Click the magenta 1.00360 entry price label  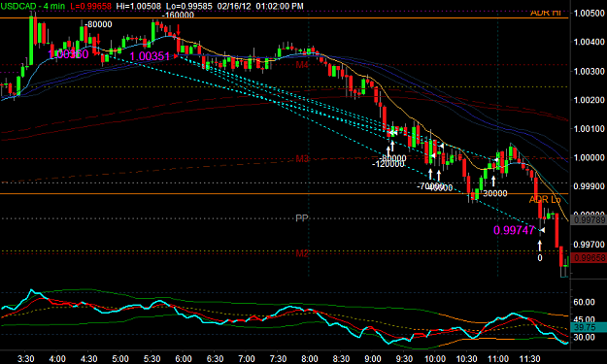pos(69,54)
